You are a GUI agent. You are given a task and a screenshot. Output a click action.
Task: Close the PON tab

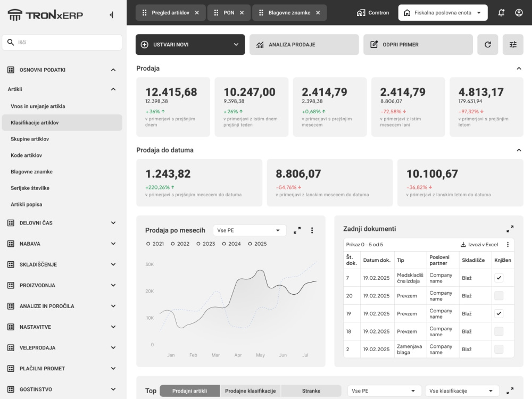[x=242, y=13]
